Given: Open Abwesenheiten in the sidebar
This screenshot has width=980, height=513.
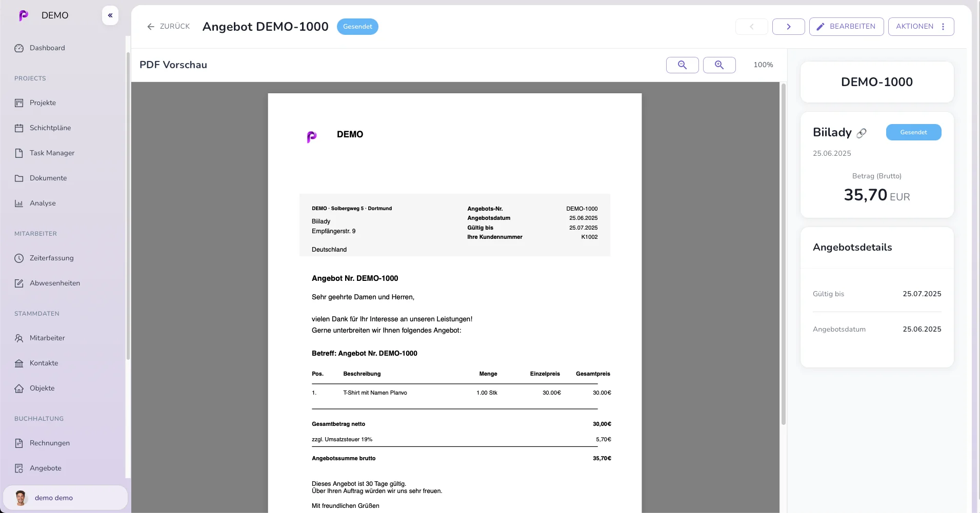Looking at the screenshot, I should [54, 283].
